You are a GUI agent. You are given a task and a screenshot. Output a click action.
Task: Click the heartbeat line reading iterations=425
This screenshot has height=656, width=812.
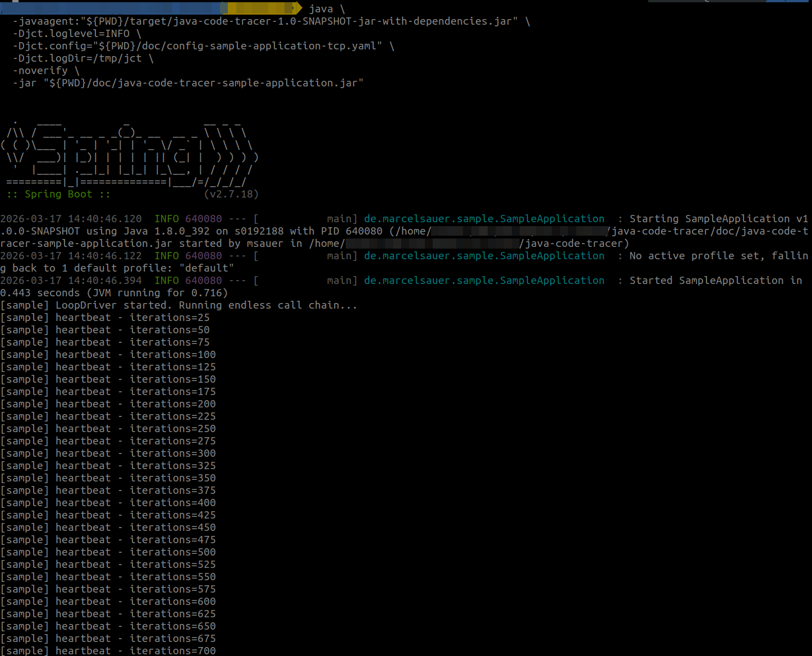click(108, 515)
